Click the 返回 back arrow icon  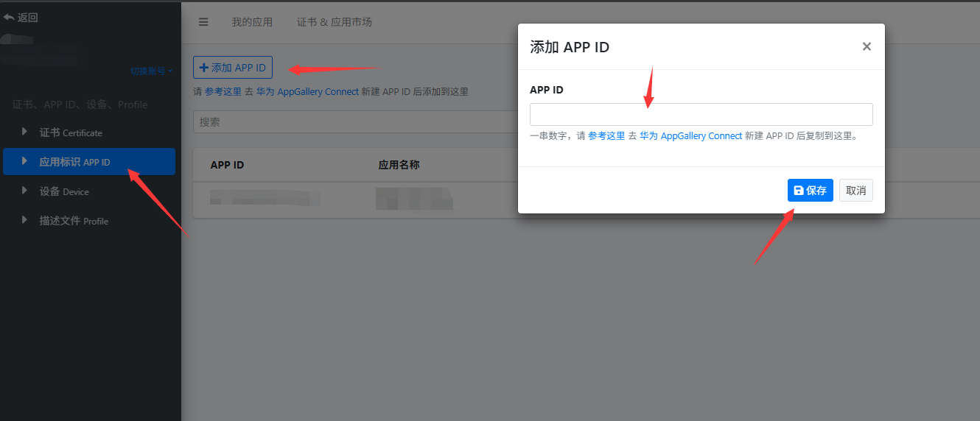pyautogui.click(x=9, y=17)
